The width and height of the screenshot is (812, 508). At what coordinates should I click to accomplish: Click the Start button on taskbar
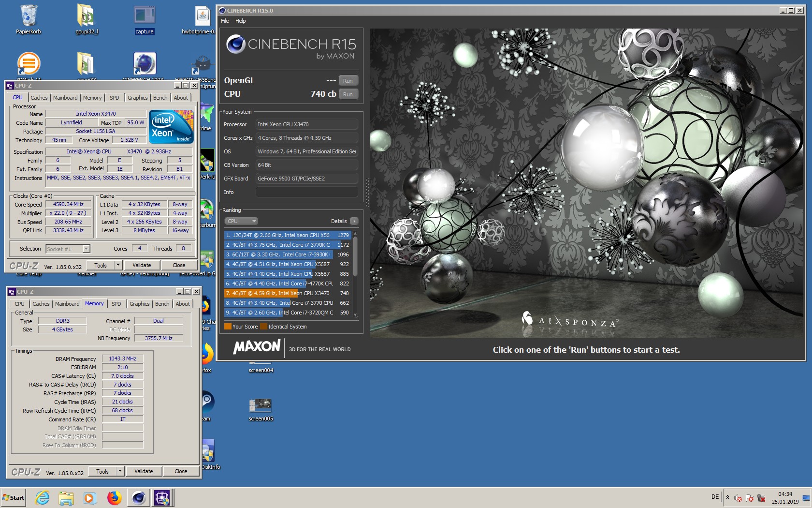click(13, 497)
